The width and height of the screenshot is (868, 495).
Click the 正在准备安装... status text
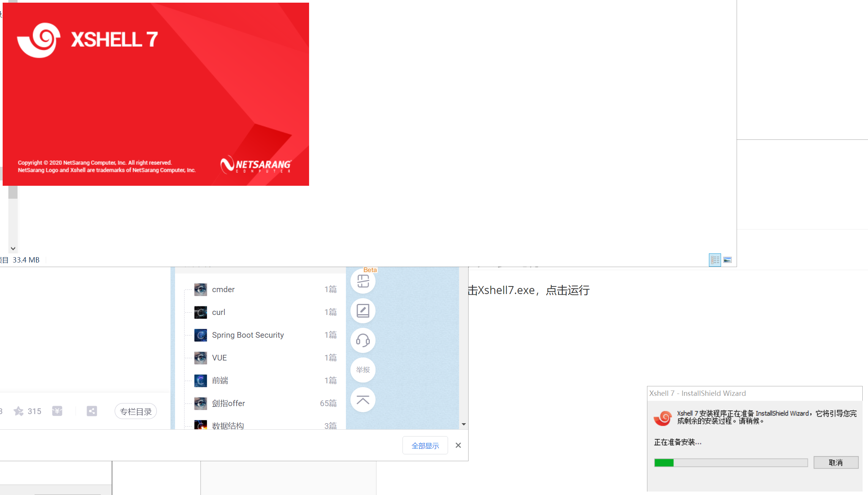tap(678, 442)
